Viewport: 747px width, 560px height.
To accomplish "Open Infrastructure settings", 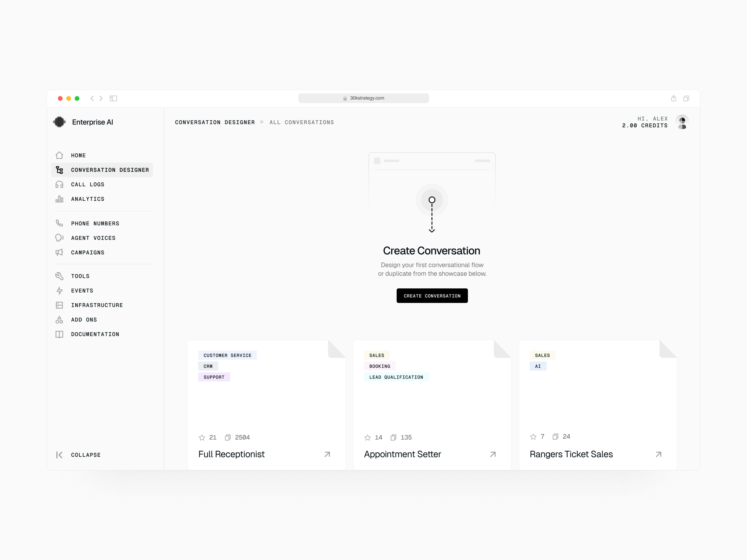I will 102,305.
